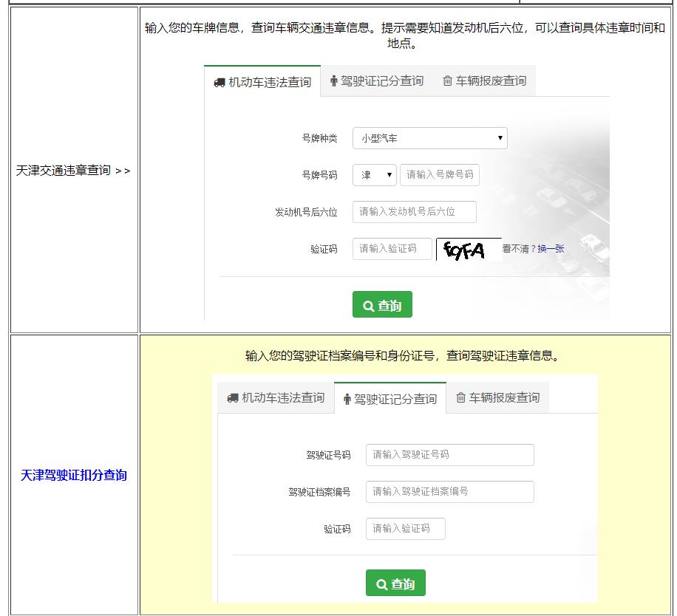The height and width of the screenshot is (616, 677).
Task: Click the person icon in the lower panel's active tab
Action: 347,400
